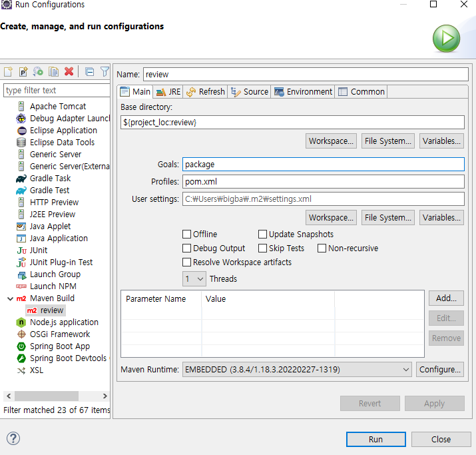This screenshot has height=455, width=476.
Task: Toggle the Offline checkbox
Action: [x=186, y=234]
